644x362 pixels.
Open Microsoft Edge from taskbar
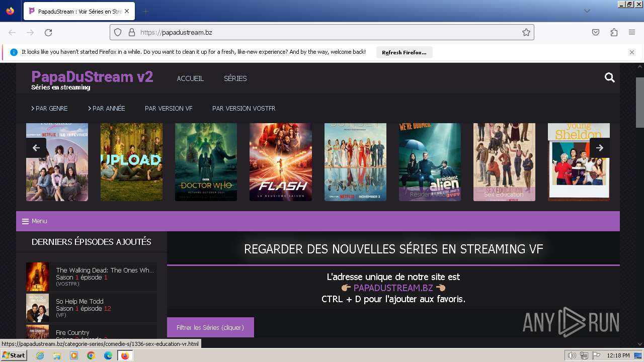[x=108, y=355]
